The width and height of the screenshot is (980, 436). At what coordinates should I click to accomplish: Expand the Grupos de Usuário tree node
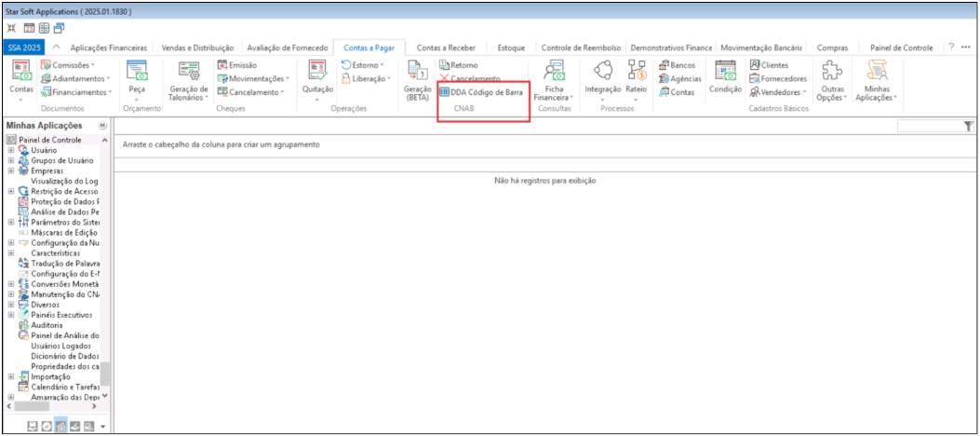(11, 160)
